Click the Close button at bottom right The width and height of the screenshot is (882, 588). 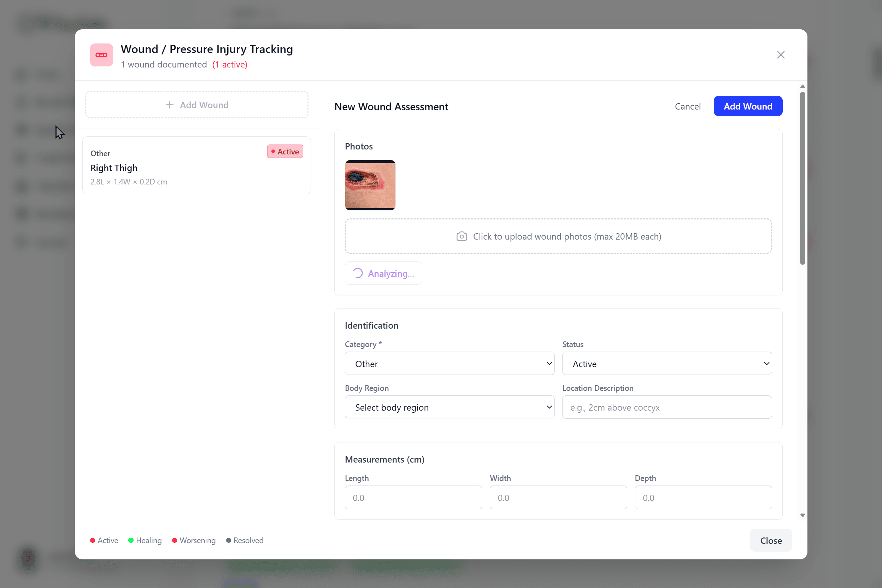point(771,540)
